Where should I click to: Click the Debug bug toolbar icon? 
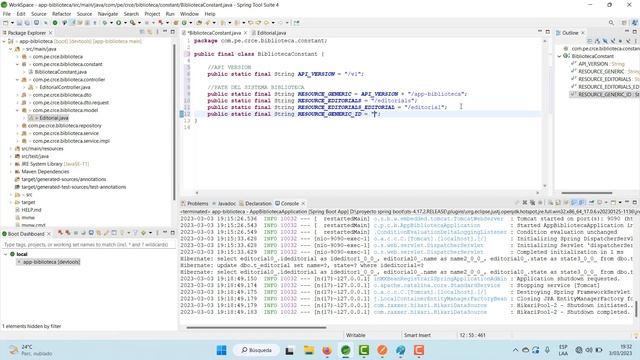105,23
